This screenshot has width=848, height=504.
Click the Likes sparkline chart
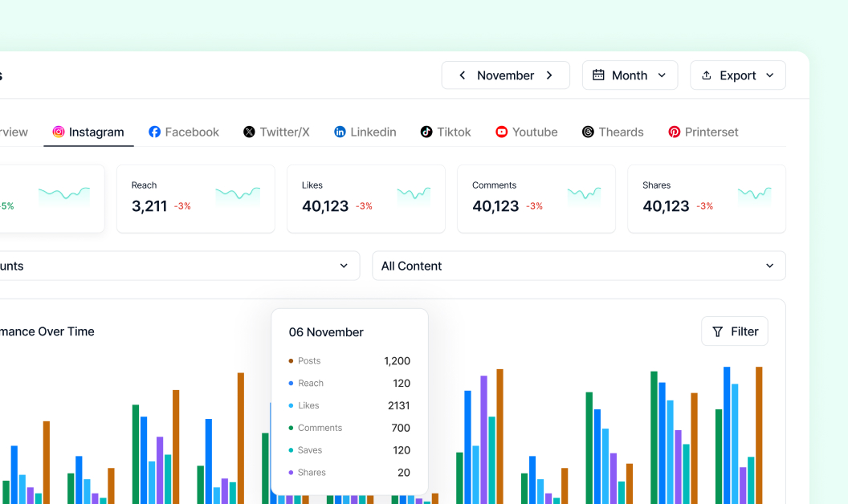(414, 196)
